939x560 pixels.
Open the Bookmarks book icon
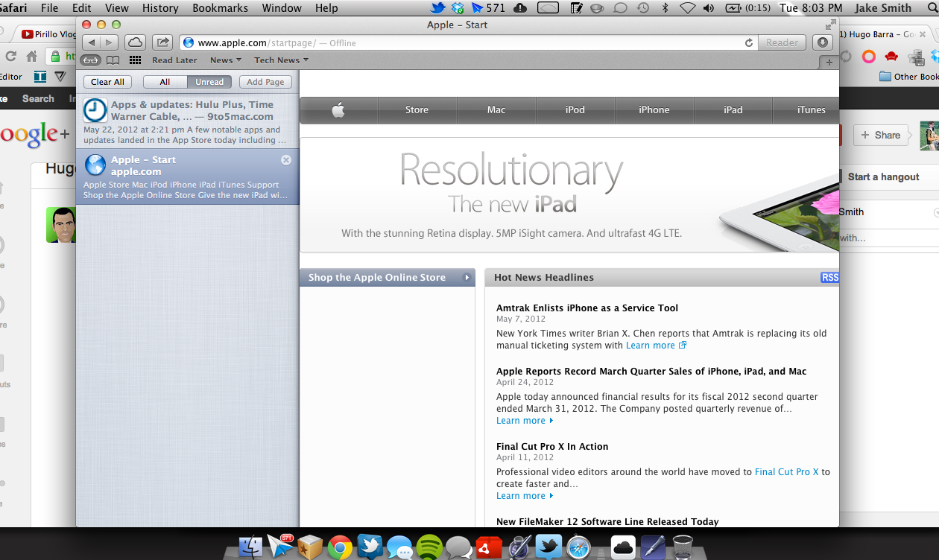pos(113,60)
